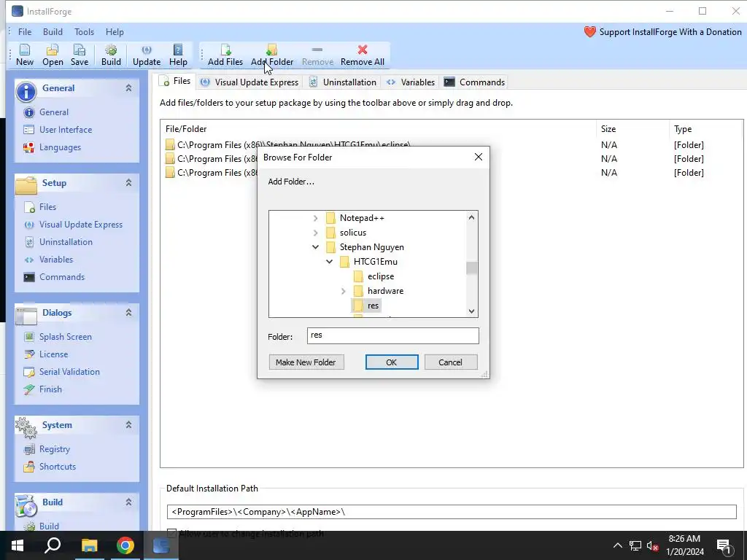Collapse the System sidebar section
Image resolution: width=747 pixels, height=560 pixels.
tap(128, 425)
